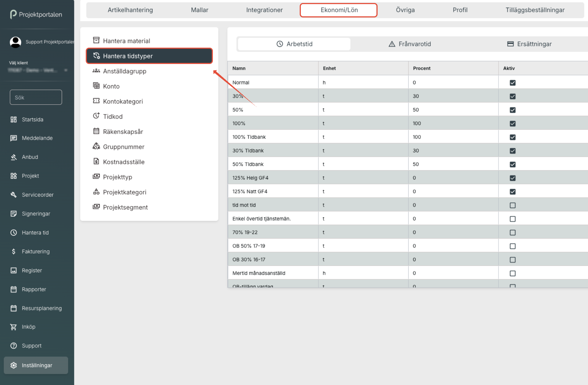Open Projektsegment in the settings list
588x385 pixels.
point(125,207)
